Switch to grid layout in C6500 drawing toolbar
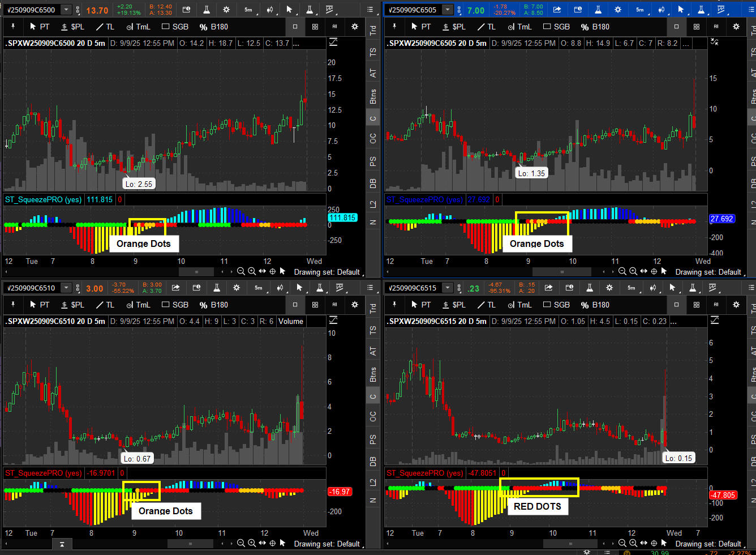 coord(315,27)
